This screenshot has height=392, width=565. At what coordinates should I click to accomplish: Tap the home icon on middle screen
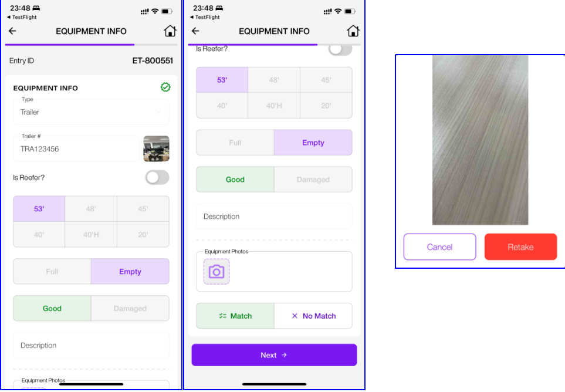[x=353, y=31]
